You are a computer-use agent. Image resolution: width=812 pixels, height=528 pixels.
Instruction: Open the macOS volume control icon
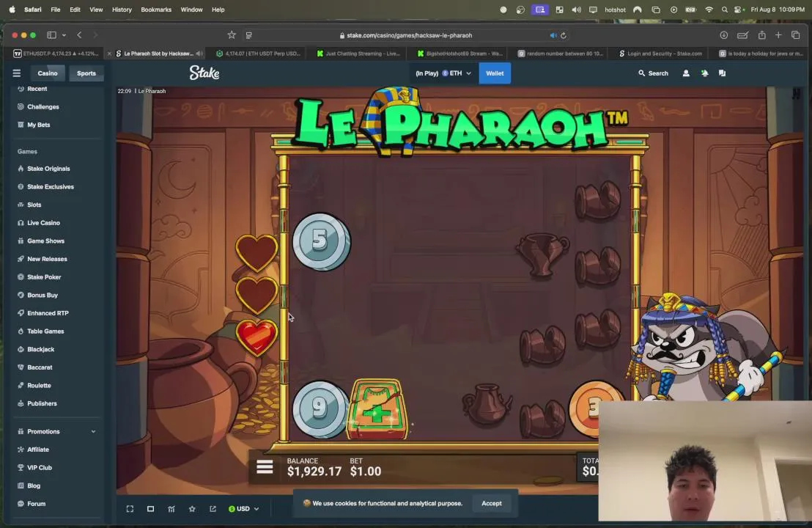pyautogui.click(x=576, y=10)
